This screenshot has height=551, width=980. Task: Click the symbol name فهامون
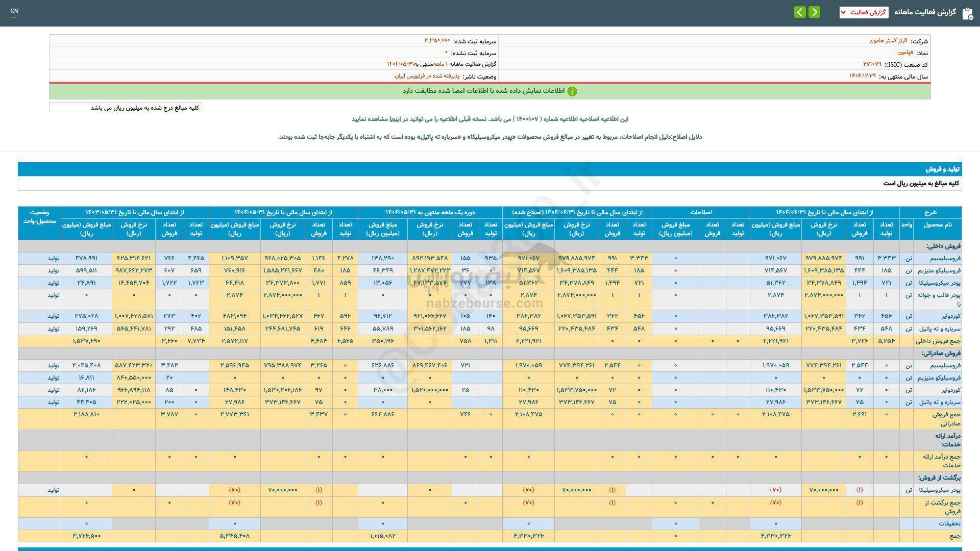click(x=905, y=53)
